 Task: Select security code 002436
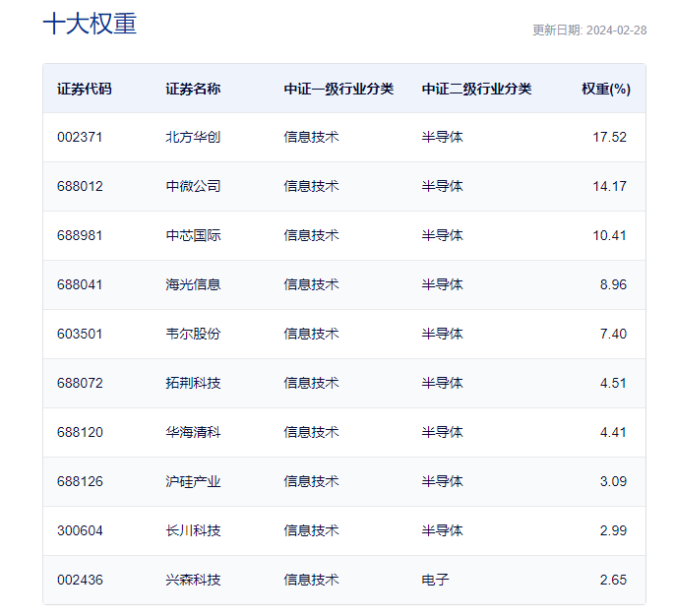click(x=80, y=580)
